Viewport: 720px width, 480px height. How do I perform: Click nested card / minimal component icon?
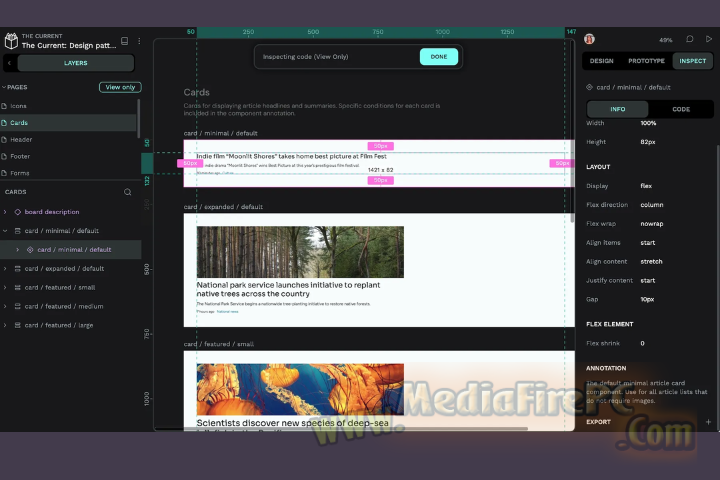pos(30,249)
